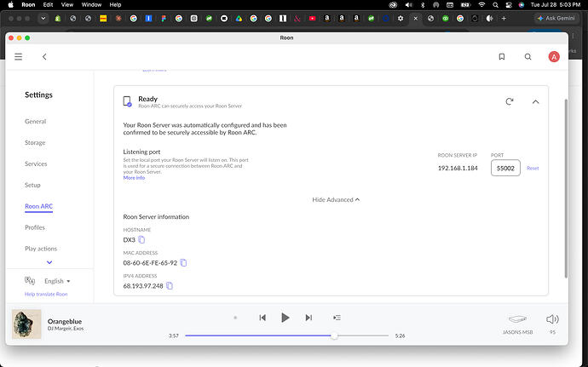Open the bookmarks icon
Screen dimensions: 588x367
pos(501,56)
